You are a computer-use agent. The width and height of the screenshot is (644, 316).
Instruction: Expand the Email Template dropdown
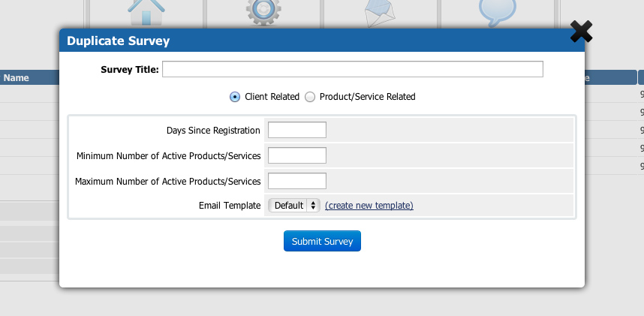[293, 206]
